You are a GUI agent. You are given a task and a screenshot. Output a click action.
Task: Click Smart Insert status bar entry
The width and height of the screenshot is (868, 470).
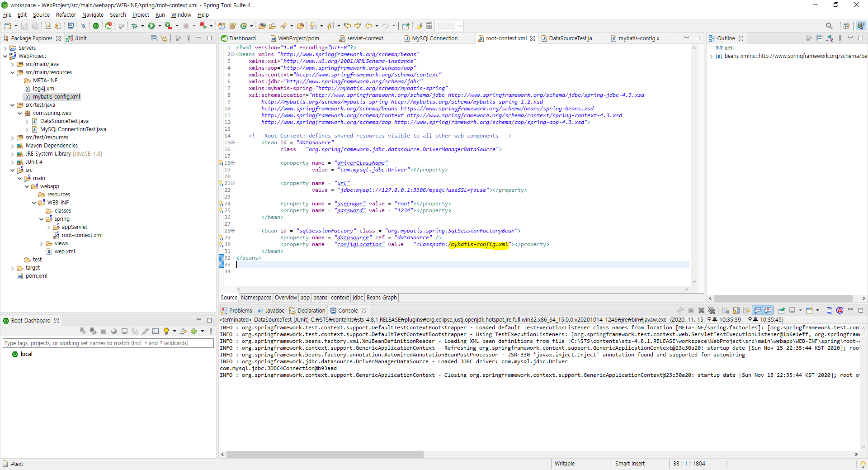[x=630, y=464]
